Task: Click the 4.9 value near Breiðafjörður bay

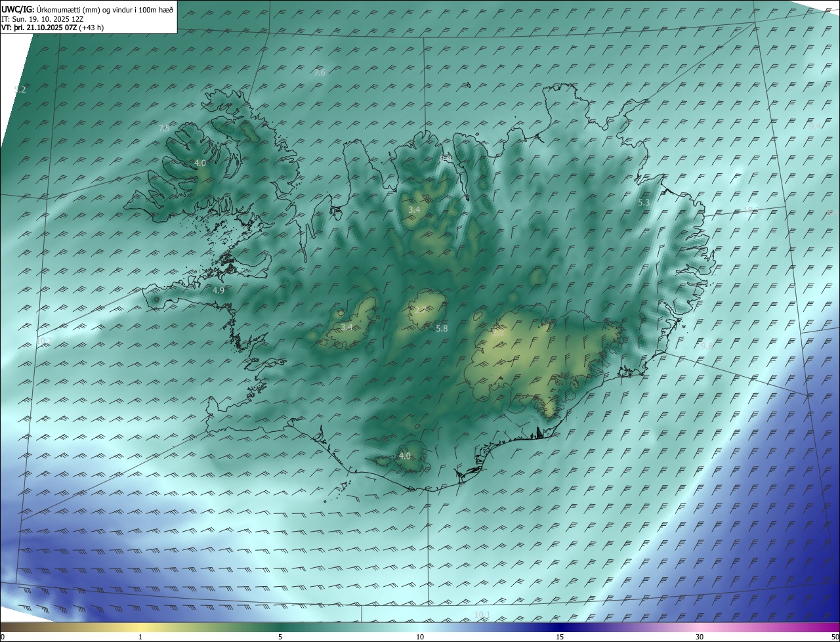Action: (x=219, y=290)
